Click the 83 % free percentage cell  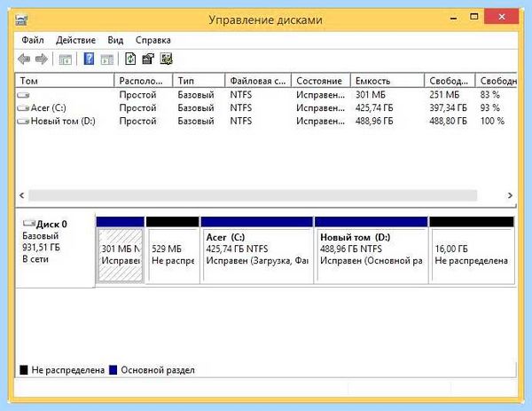[x=490, y=95]
